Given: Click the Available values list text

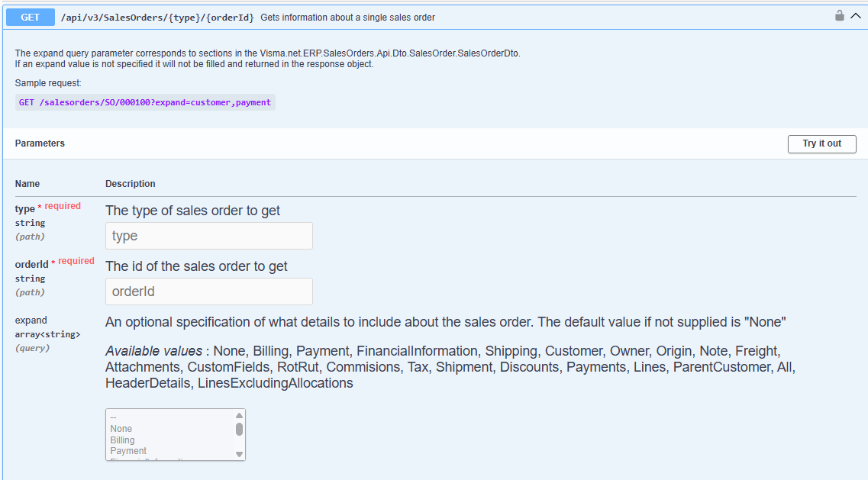Looking at the screenshot, I should tap(450, 367).
